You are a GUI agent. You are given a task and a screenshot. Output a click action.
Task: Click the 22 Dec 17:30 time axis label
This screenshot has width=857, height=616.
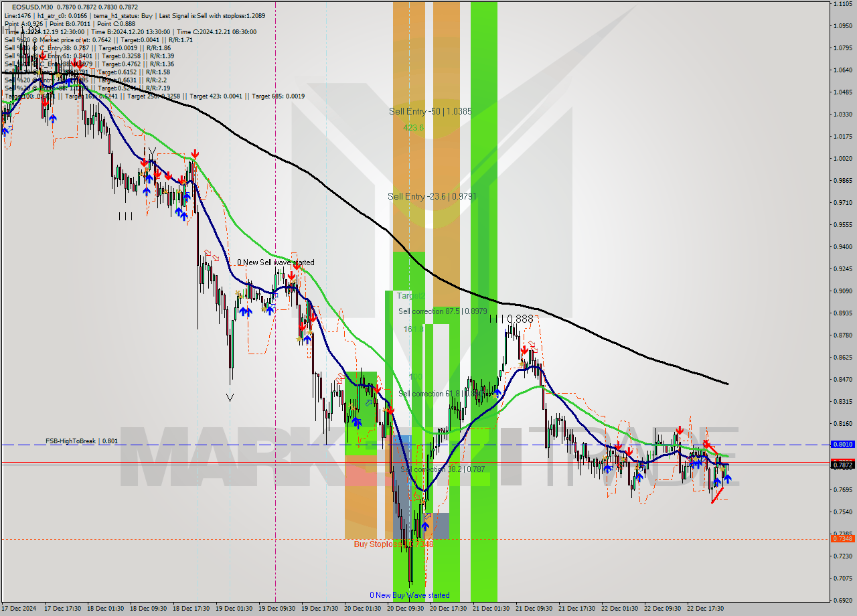pyautogui.click(x=705, y=609)
